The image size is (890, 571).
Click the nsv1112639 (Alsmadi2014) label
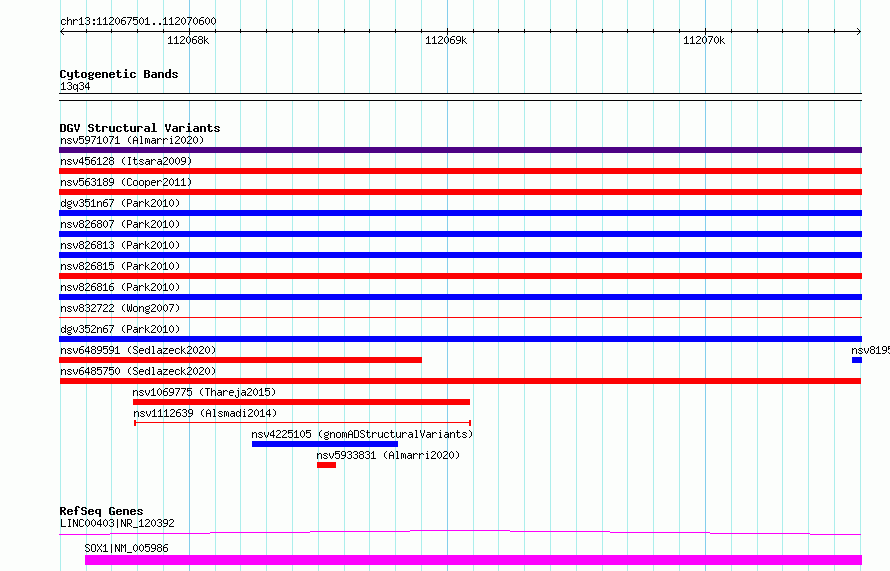pos(205,413)
